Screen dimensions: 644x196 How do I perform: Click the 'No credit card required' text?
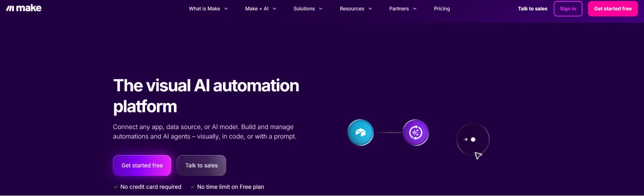click(x=151, y=187)
